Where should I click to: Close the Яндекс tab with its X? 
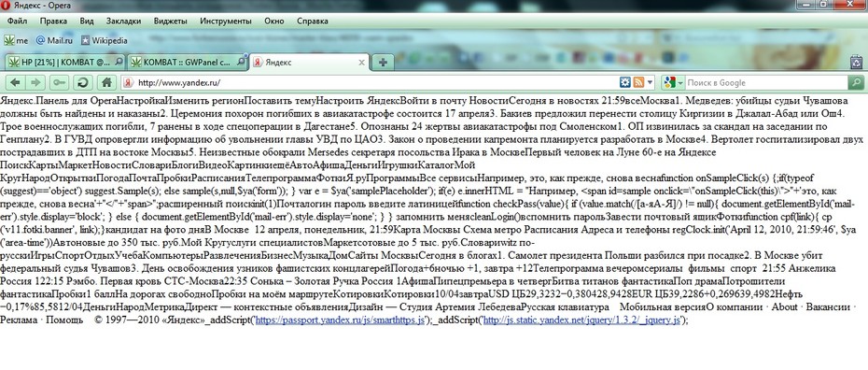[x=361, y=62]
